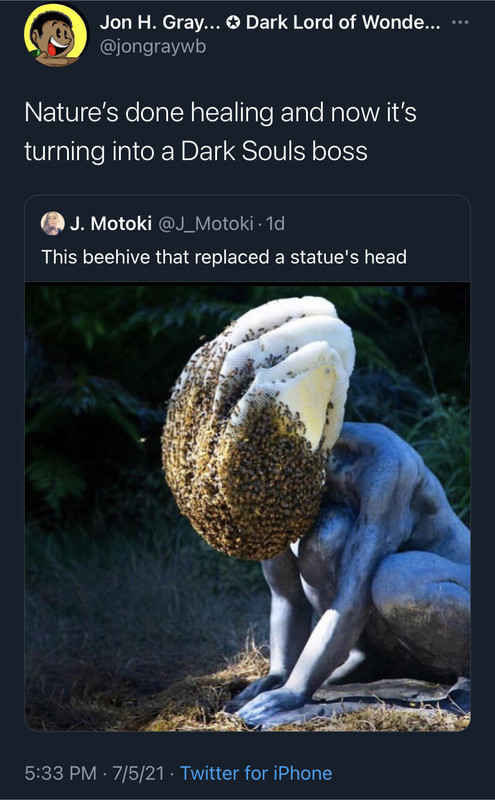Tap the quoted text about beehive statue

224,257
